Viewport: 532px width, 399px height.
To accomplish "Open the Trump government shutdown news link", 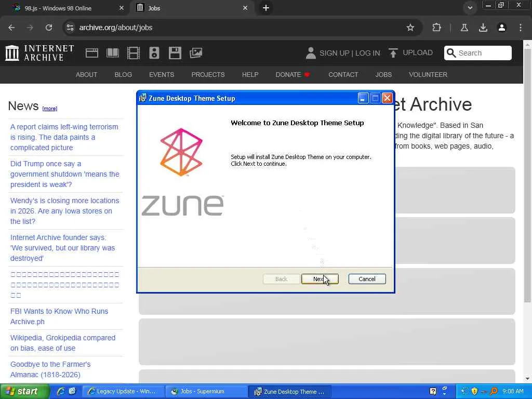I will click(65, 174).
